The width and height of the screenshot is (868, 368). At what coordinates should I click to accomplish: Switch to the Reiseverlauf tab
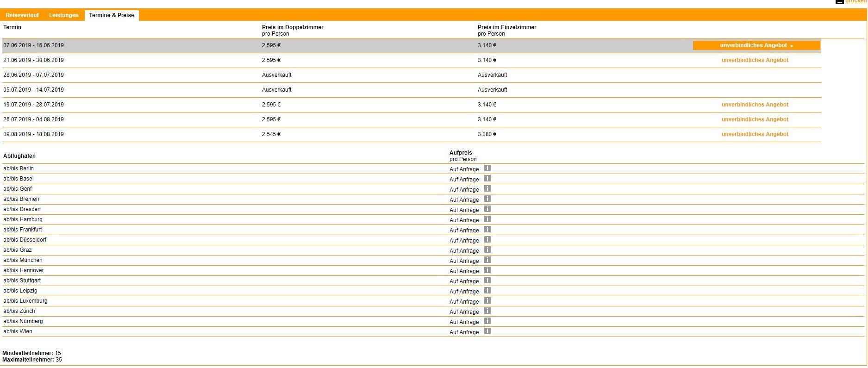pos(22,15)
